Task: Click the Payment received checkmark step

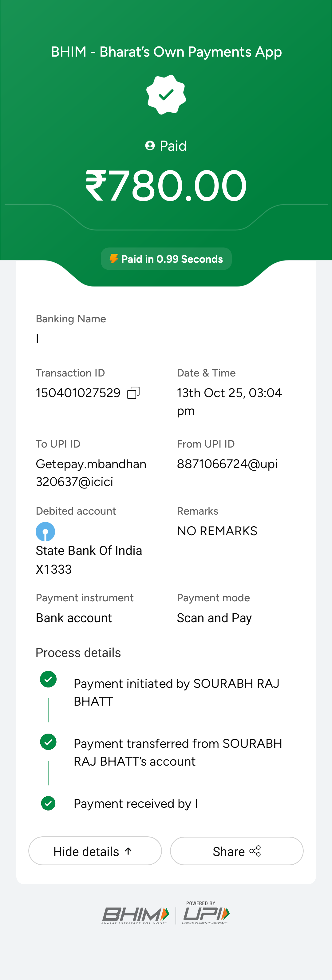Action: (x=48, y=803)
